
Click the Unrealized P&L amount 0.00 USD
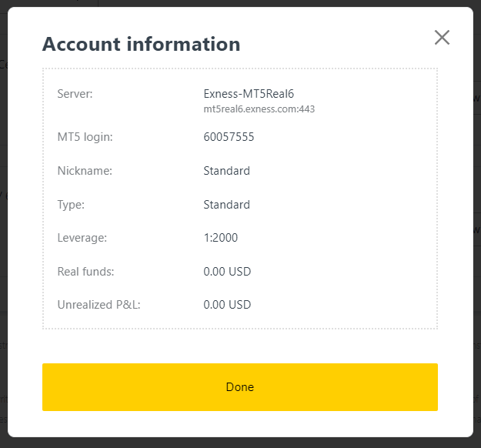pos(227,305)
